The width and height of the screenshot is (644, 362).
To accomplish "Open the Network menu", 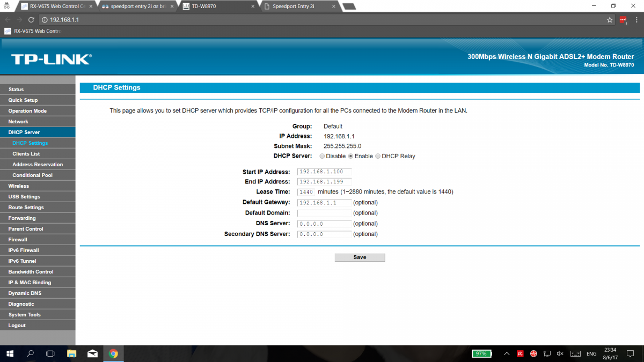I will coord(38,122).
